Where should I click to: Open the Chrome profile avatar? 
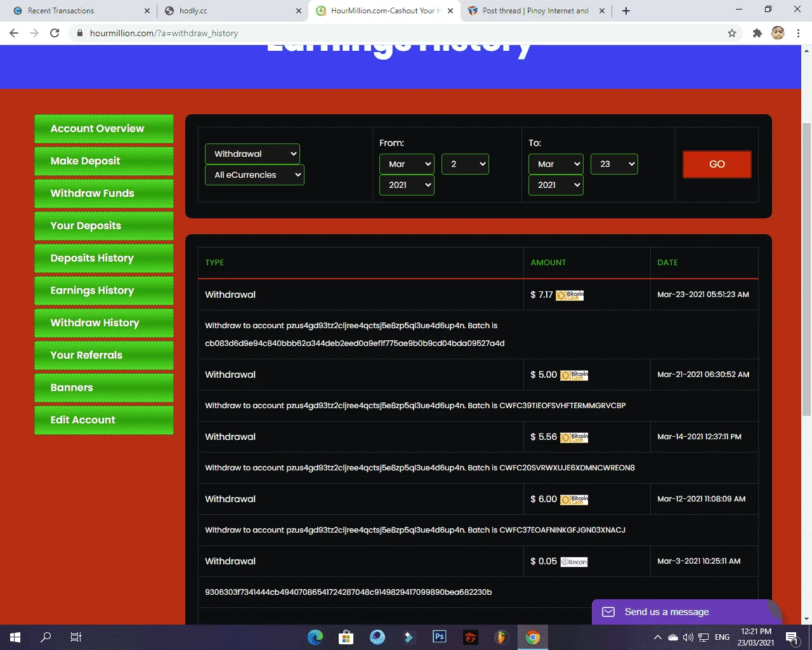click(778, 33)
